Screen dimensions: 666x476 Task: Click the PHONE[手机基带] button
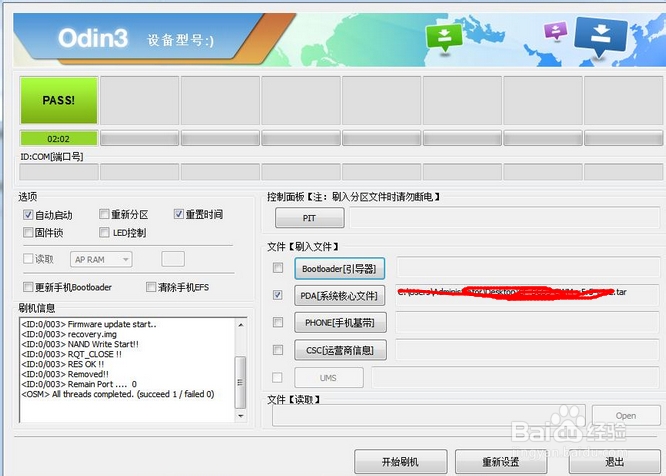coord(340,323)
